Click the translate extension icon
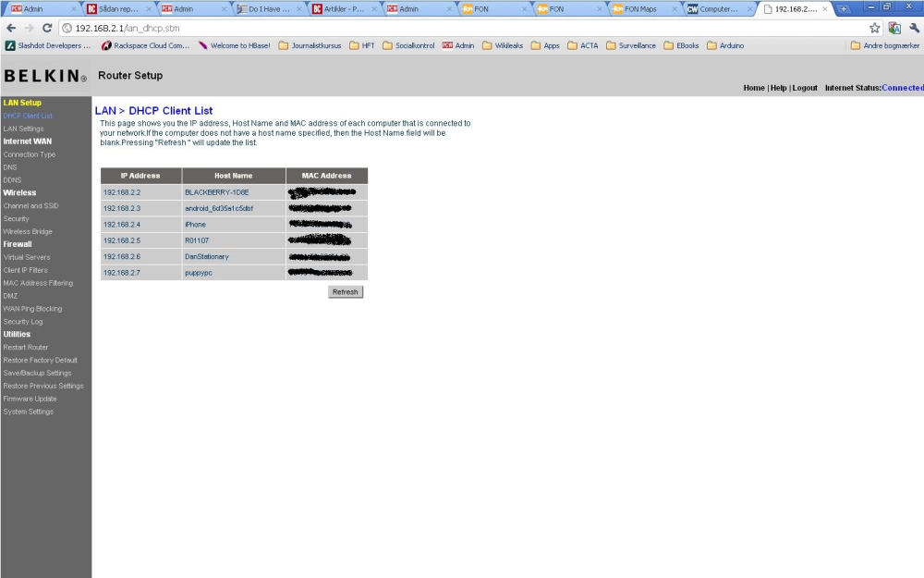The height and width of the screenshot is (578, 924). pos(894,28)
